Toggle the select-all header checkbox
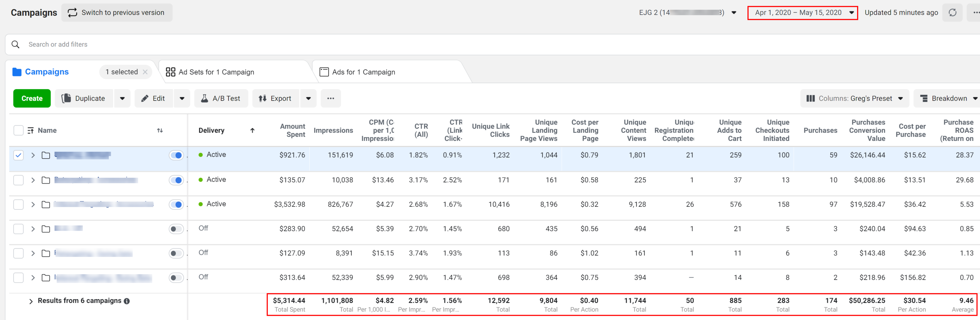980x320 pixels. point(18,130)
